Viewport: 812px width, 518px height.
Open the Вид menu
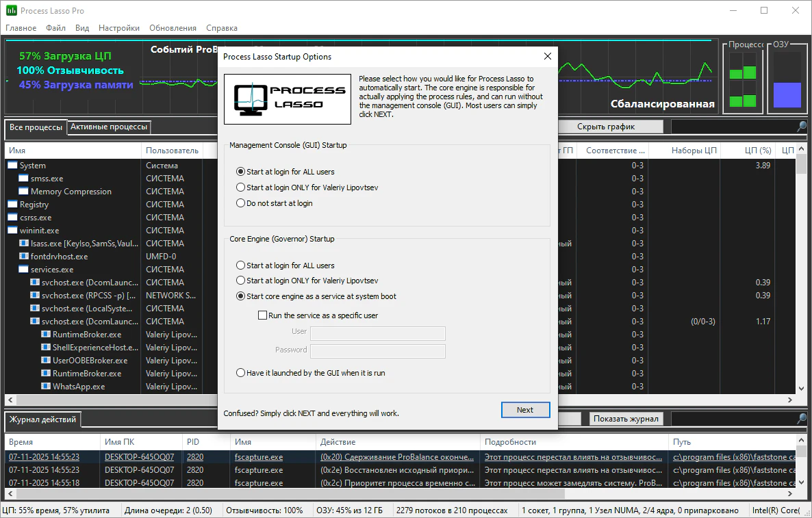82,28
